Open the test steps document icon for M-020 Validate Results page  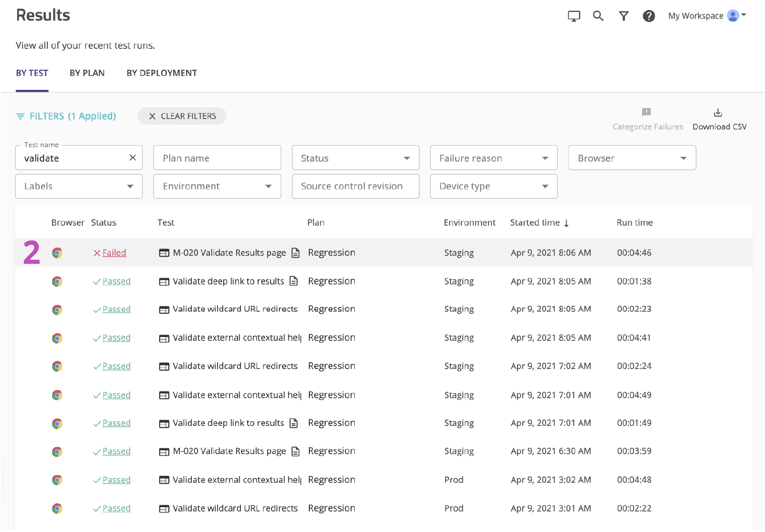pyautogui.click(x=296, y=252)
